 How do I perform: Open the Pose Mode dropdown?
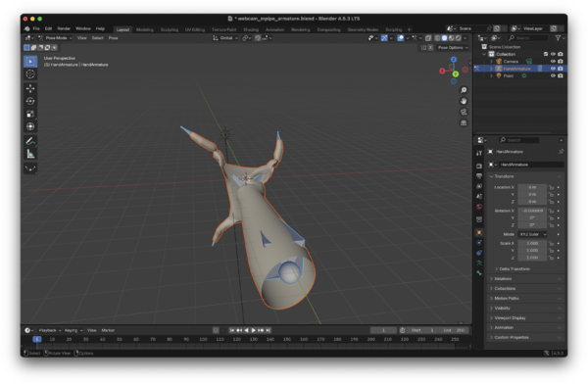56,38
